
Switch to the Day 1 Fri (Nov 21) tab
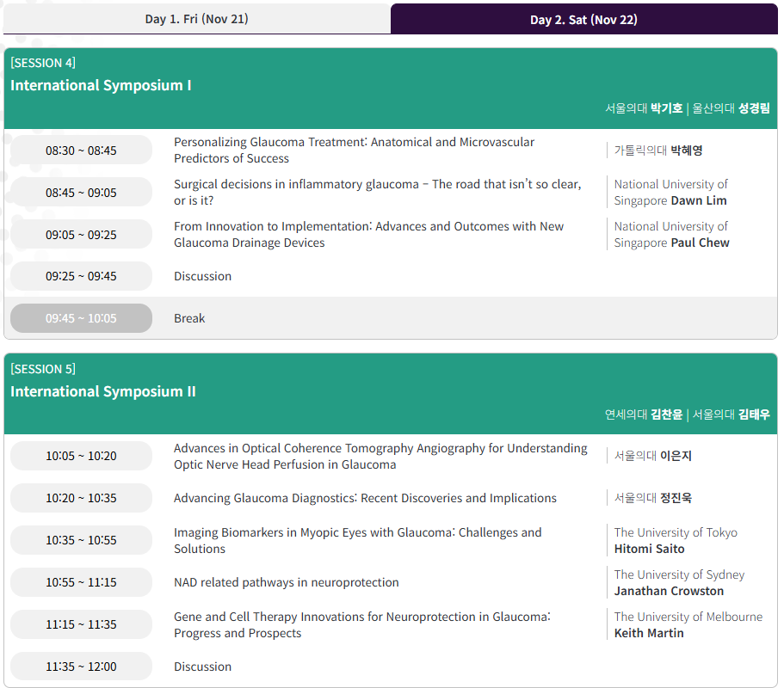pyautogui.click(x=196, y=19)
